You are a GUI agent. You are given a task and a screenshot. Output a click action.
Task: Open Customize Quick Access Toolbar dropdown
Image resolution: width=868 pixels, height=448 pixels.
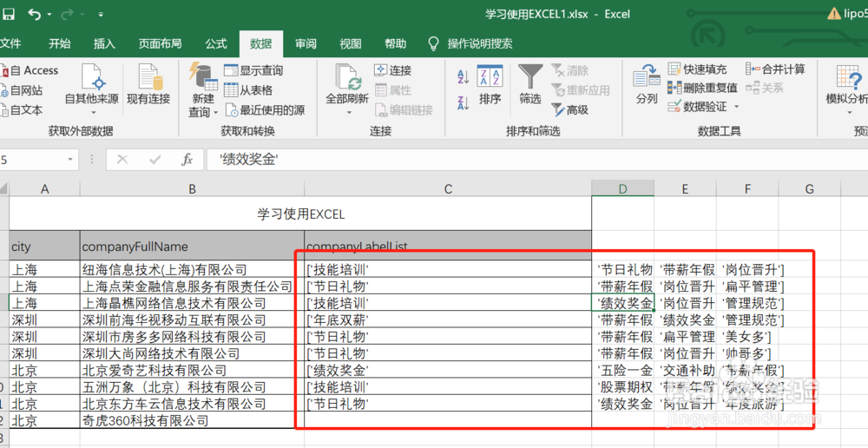(101, 15)
